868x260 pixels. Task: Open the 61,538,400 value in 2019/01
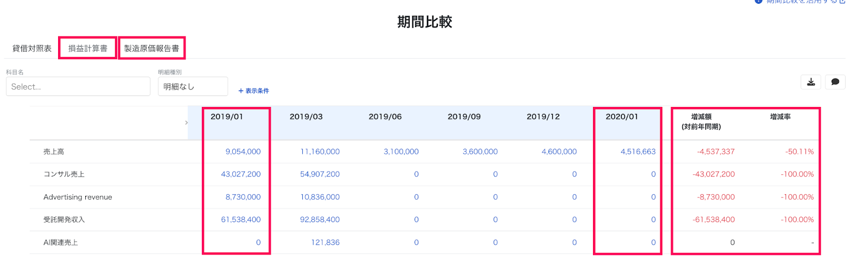(x=241, y=220)
